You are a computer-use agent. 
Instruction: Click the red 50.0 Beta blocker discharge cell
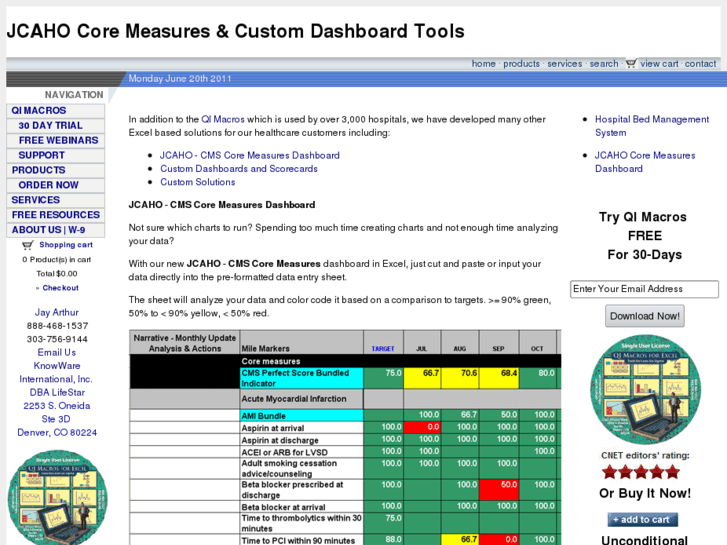499,490
